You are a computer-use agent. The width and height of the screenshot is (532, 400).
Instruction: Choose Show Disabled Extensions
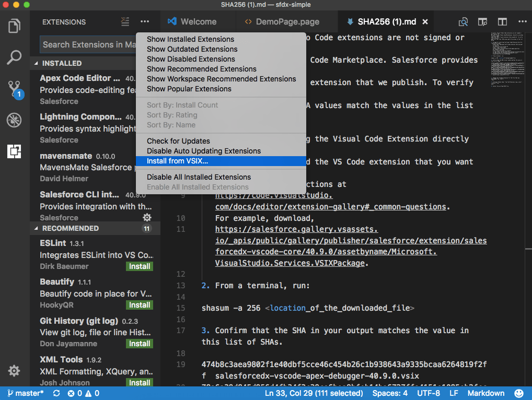(x=221, y=59)
